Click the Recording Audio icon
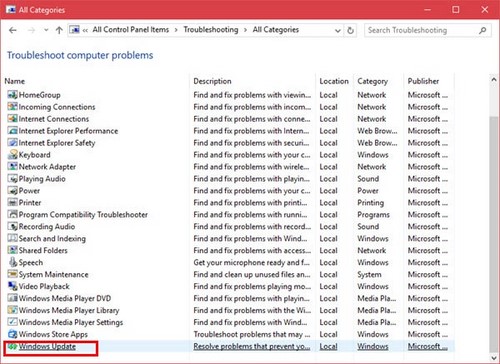500x364 pixels. tap(12, 227)
